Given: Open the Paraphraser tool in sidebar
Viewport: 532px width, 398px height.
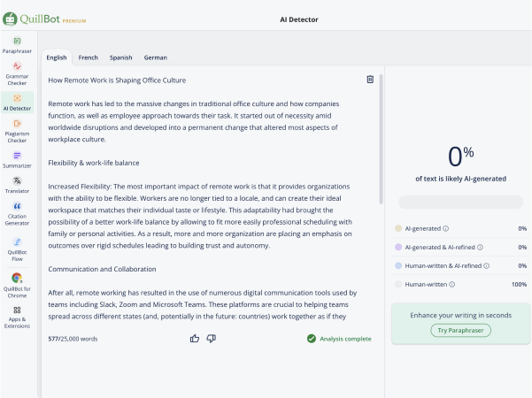Looking at the screenshot, I should click(x=18, y=45).
